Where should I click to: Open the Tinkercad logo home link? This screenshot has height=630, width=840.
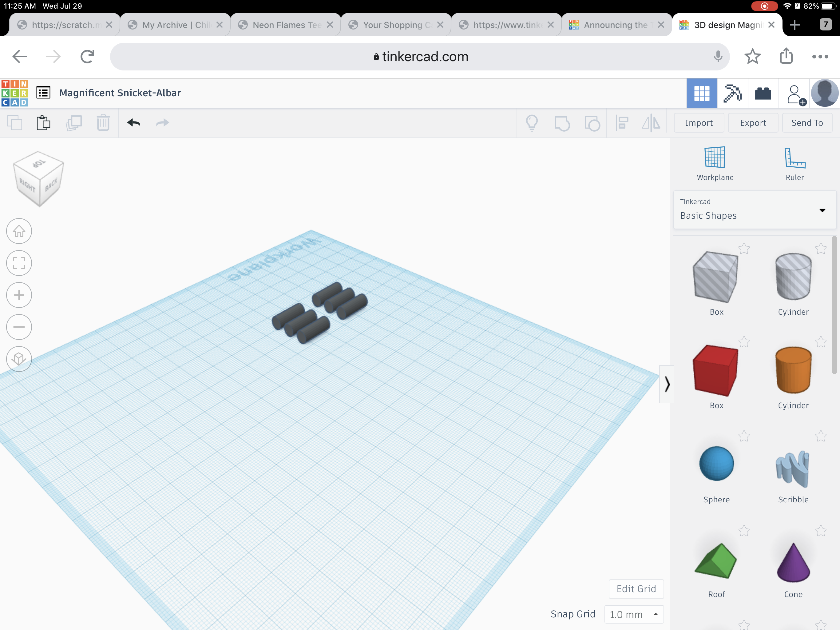pos(15,93)
